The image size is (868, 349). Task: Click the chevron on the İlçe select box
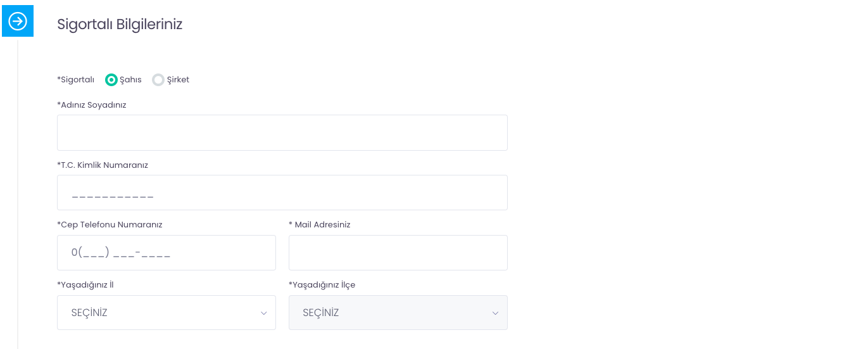pyautogui.click(x=496, y=313)
